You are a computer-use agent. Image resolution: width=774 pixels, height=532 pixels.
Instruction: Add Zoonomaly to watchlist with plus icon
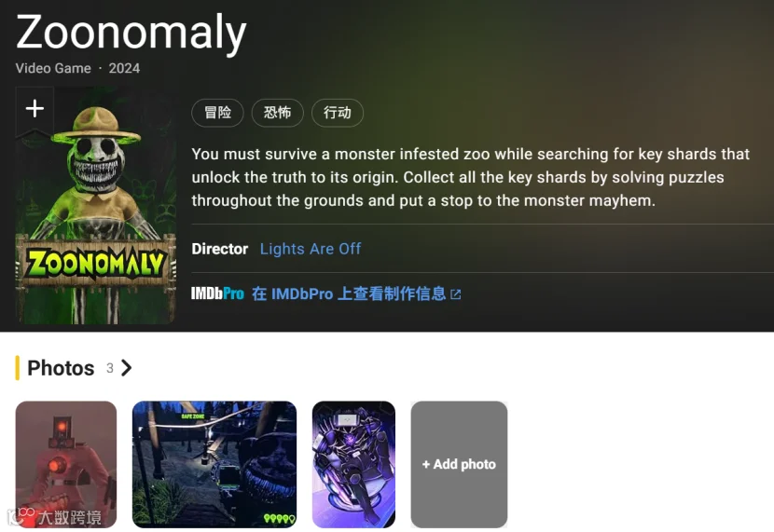click(35, 108)
